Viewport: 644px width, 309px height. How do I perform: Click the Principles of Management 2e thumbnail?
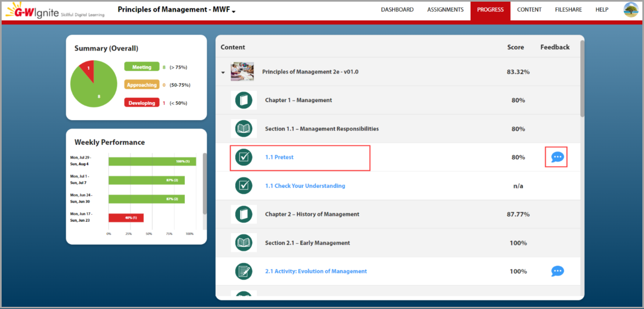click(x=242, y=71)
